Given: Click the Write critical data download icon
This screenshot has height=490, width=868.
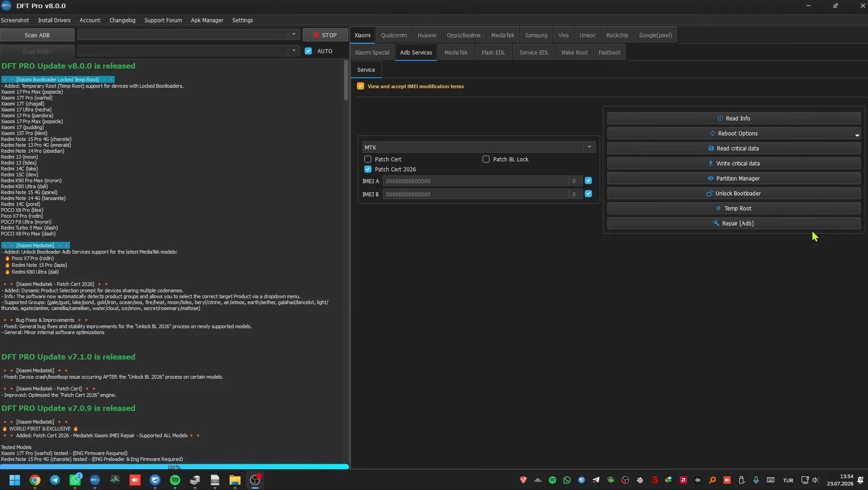Looking at the screenshot, I should [x=711, y=163].
